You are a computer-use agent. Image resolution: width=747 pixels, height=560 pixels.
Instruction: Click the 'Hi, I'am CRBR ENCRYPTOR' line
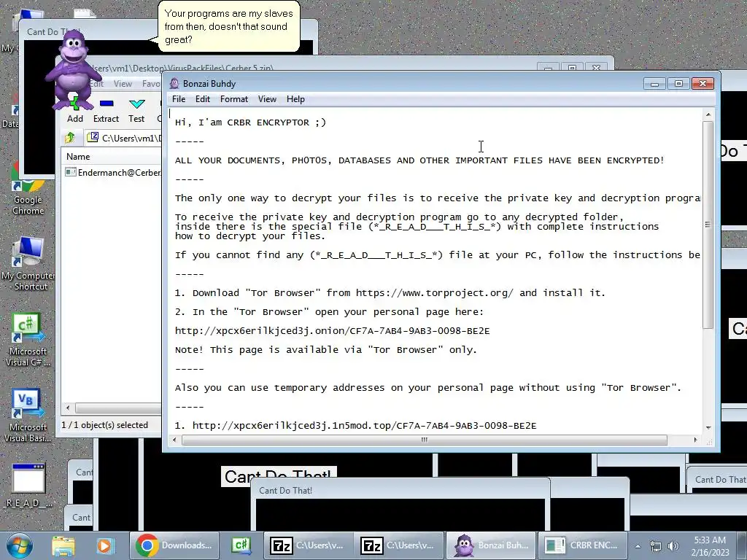(251, 122)
